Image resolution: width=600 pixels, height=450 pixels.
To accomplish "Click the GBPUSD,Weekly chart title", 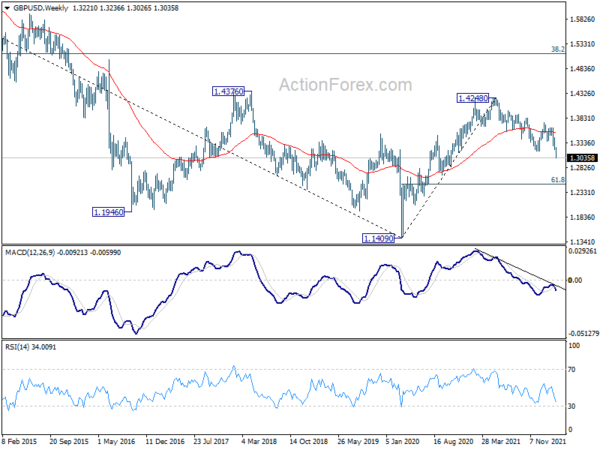I will point(41,8).
